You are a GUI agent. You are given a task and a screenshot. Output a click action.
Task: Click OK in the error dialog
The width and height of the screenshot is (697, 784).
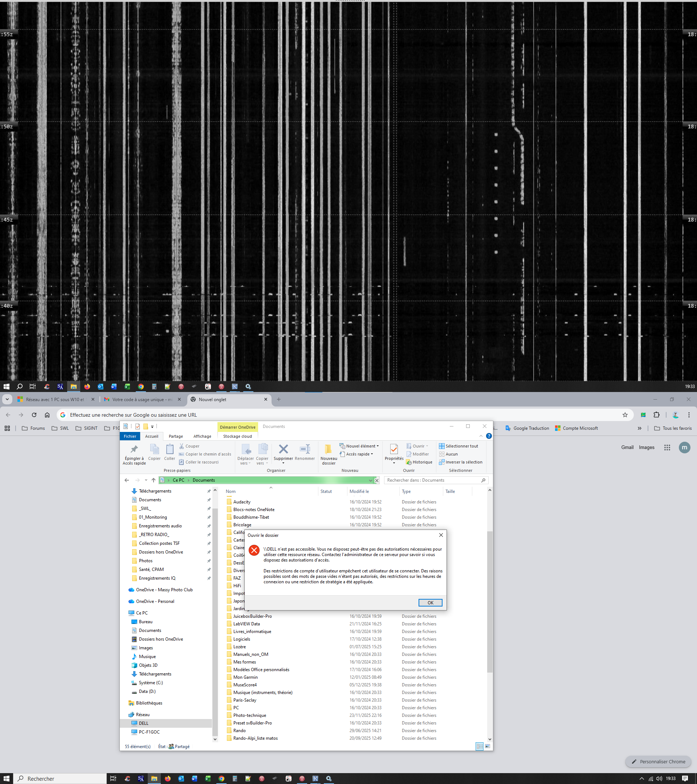430,603
